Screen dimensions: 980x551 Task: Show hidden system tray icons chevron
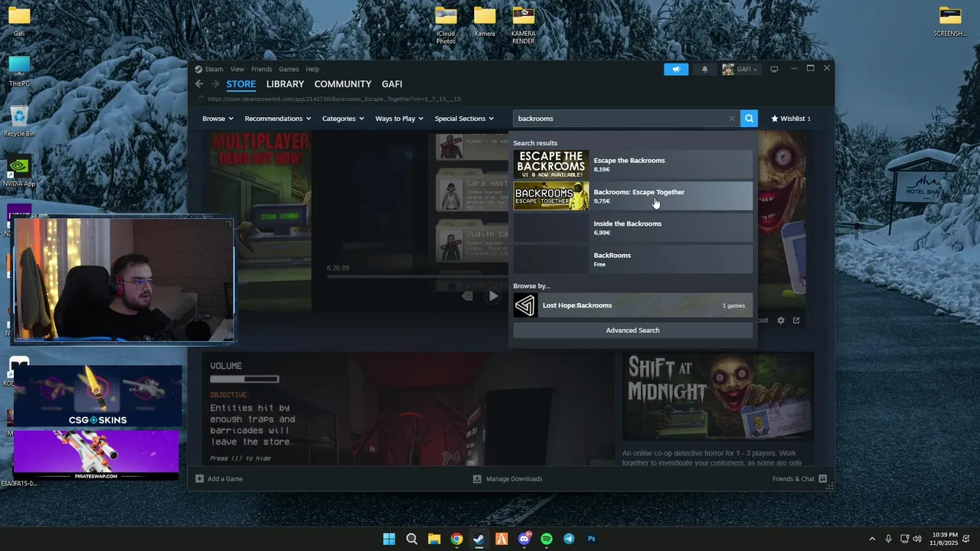[x=871, y=539]
